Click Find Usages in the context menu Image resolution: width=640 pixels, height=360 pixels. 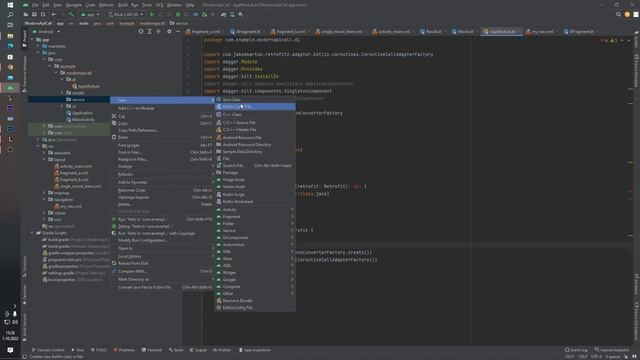[162, 145]
